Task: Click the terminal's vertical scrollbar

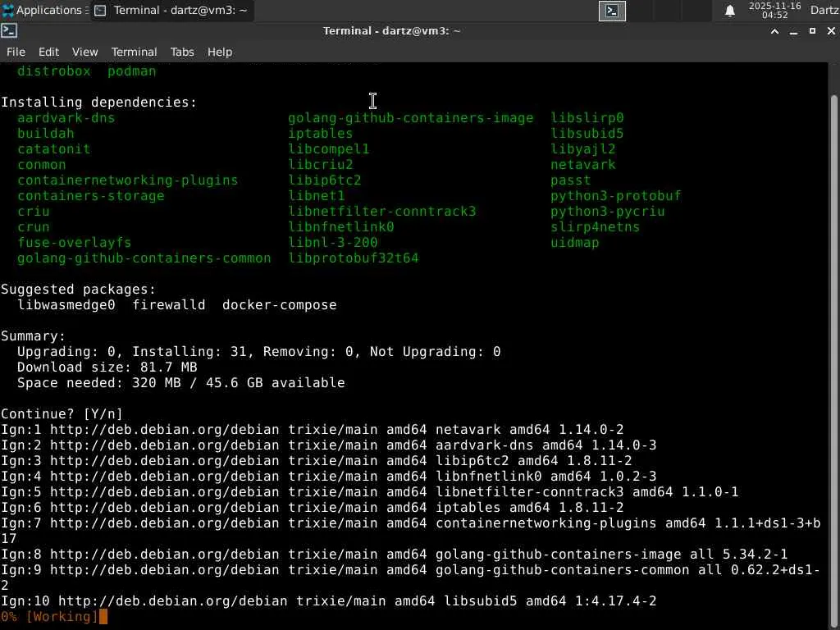Action: (833, 328)
